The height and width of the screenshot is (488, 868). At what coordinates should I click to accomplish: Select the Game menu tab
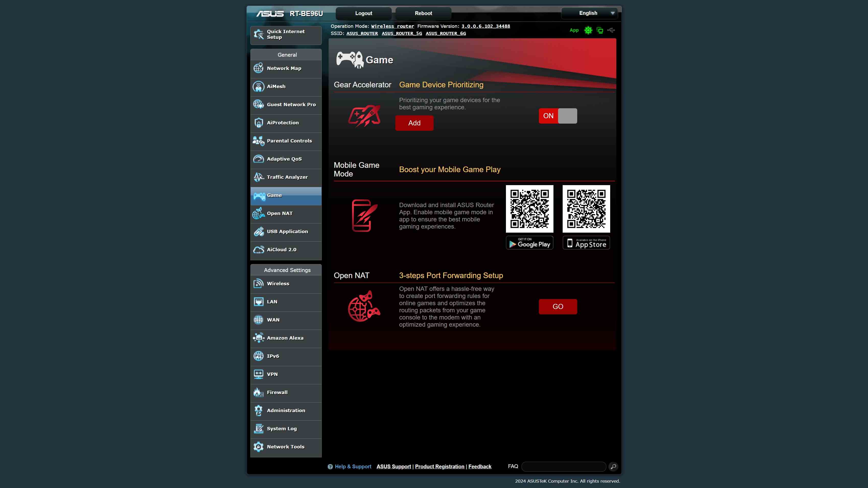tap(286, 195)
